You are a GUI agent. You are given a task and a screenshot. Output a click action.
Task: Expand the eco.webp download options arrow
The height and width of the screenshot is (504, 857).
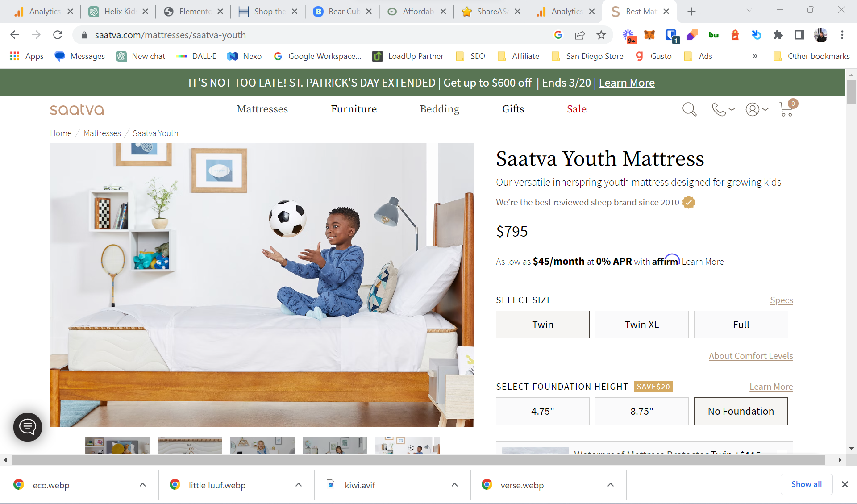(142, 485)
